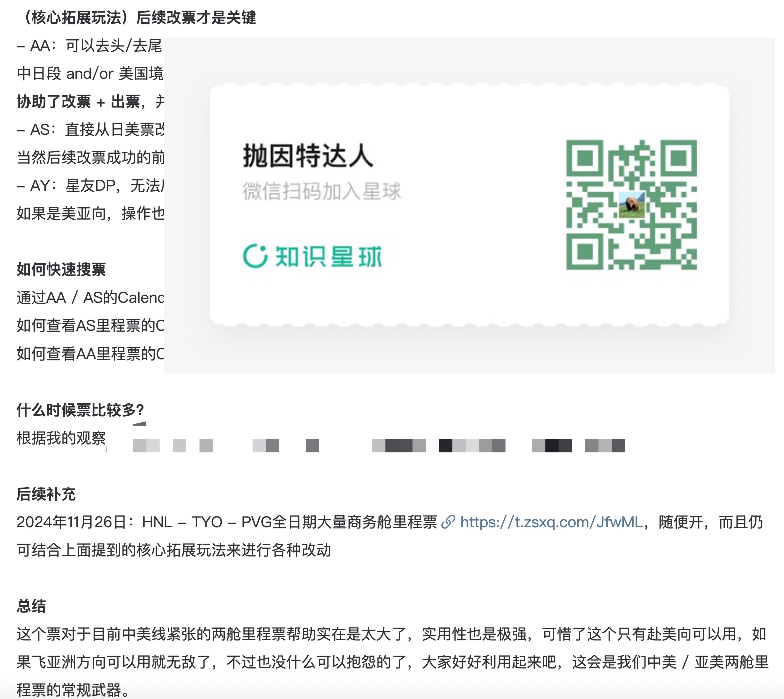The image size is (784, 699).
Task: Click the text 根据我的观察
Action: [x=61, y=438]
